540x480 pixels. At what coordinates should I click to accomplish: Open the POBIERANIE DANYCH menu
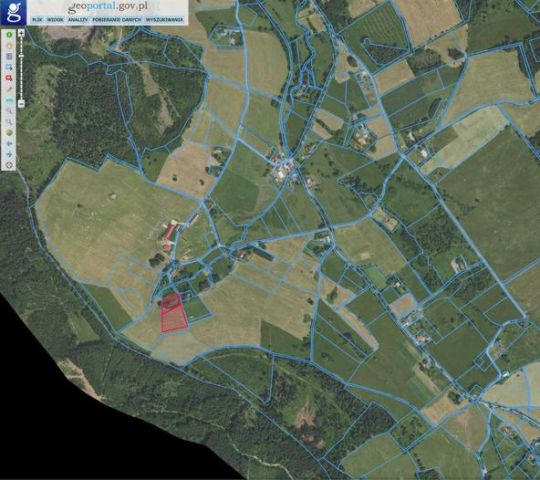tap(117, 20)
